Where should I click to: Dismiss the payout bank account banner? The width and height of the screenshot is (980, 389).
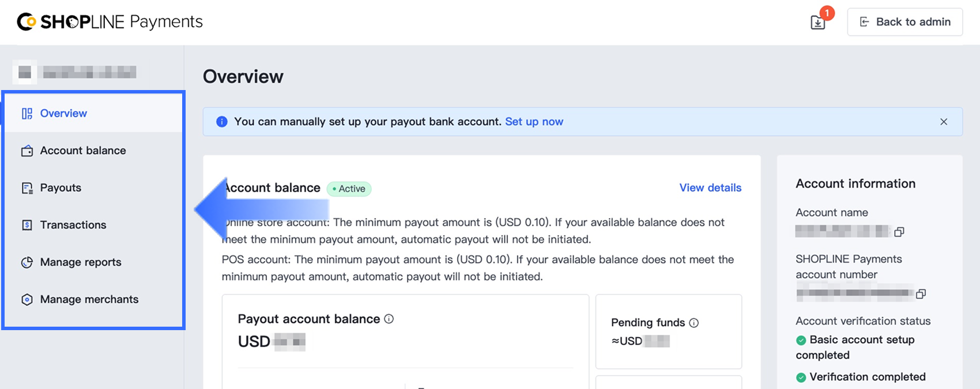pos(944,122)
